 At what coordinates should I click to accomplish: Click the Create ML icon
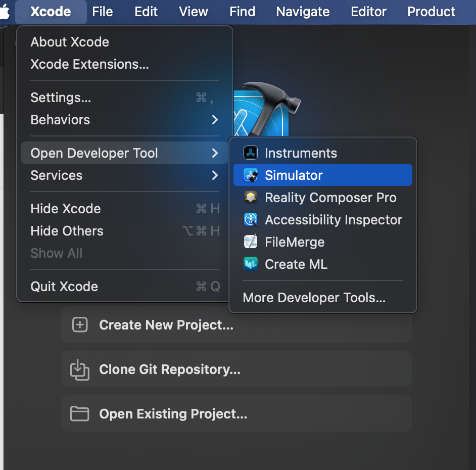251,264
